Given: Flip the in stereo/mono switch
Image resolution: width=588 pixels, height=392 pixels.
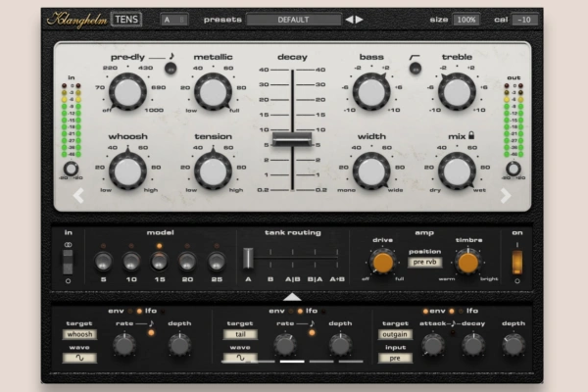Looking at the screenshot, I should click(x=68, y=263).
